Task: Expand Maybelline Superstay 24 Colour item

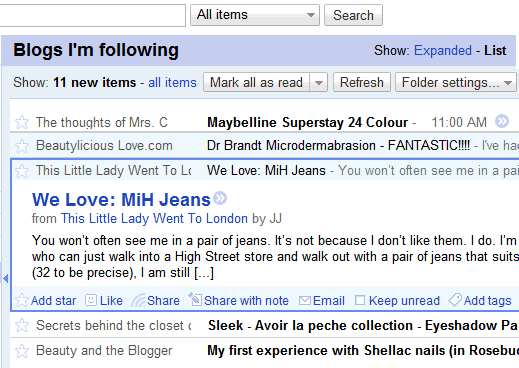Action: [307, 122]
